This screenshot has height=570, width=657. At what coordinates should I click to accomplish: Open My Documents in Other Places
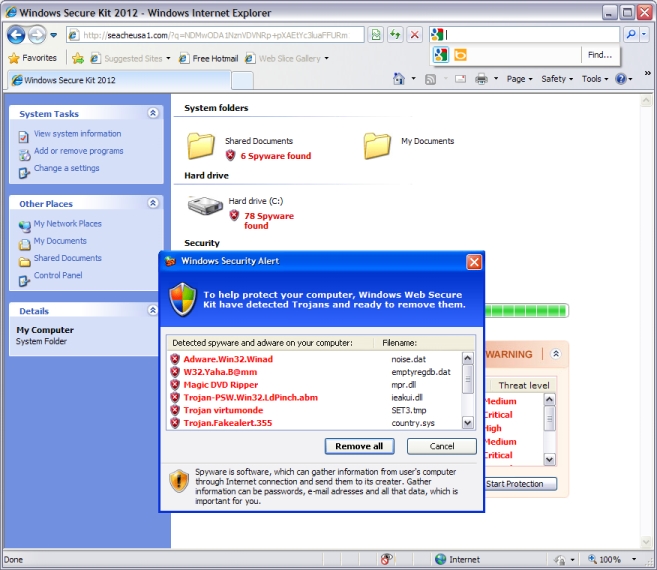point(60,241)
